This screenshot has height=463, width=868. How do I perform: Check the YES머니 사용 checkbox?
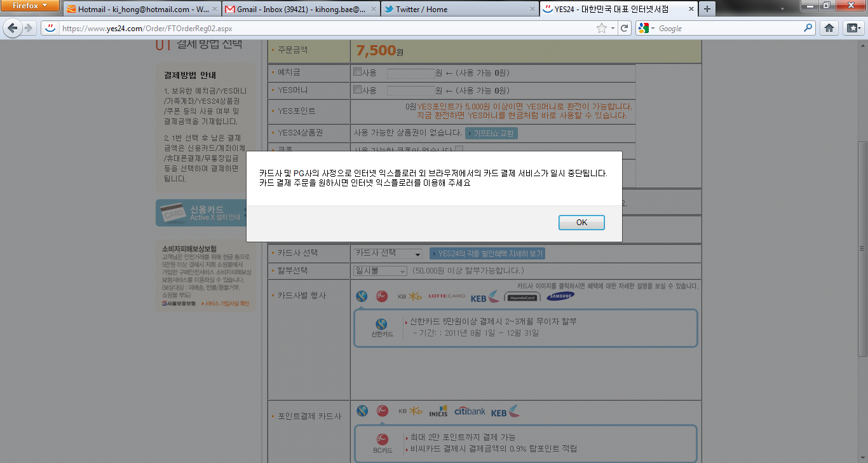[357, 90]
